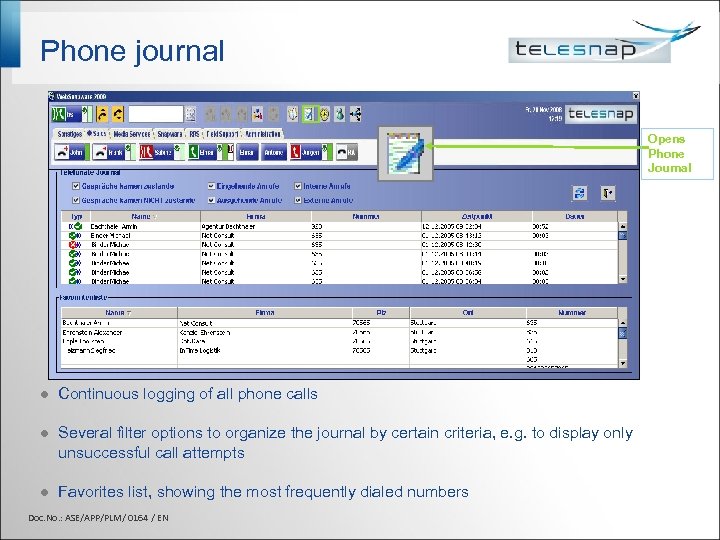Select favorites row with Plz 70563
Screen dimensions: 720x540
(x=340, y=350)
